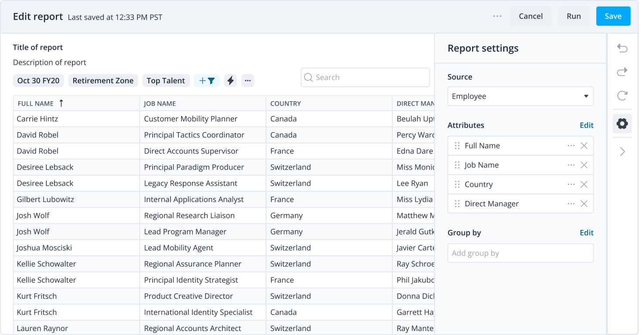
Task: Select the Top Talent filter chip
Action: pyautogui.click(x=166, y=81)
